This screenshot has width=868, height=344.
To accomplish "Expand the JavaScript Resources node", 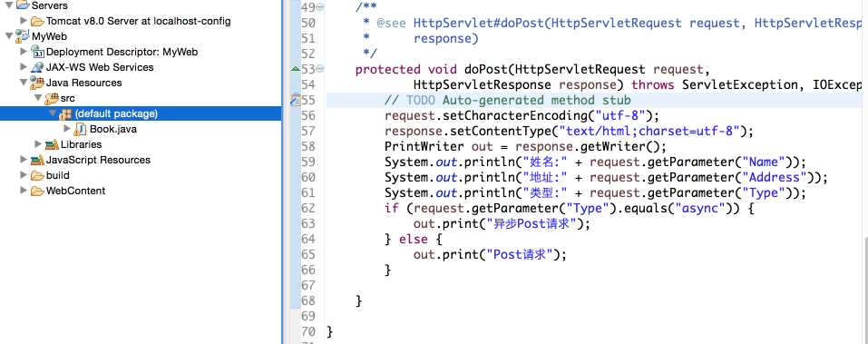I will click(24, 160).
